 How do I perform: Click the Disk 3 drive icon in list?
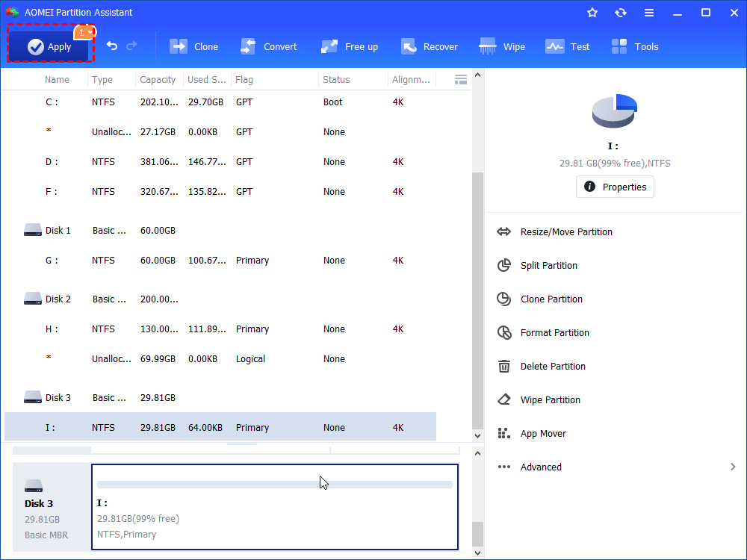(33, 397)
